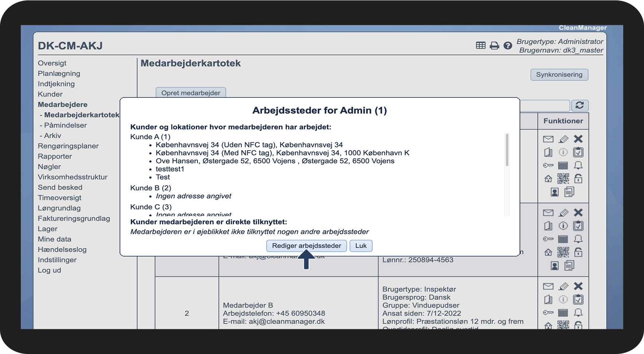Click the bell icon in the second Funktioner row
Image resolution: width=644 pixels, height=354 pixels.
[x=578, y=239]
